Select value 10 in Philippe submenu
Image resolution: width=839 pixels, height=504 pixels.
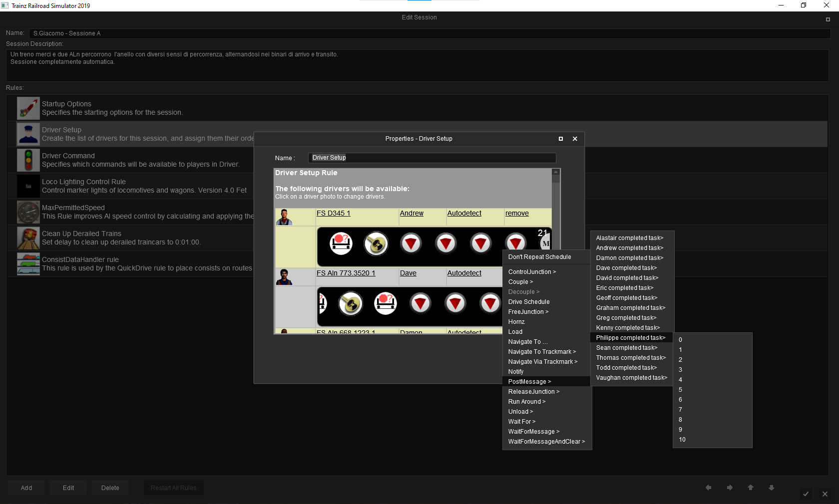682,440
